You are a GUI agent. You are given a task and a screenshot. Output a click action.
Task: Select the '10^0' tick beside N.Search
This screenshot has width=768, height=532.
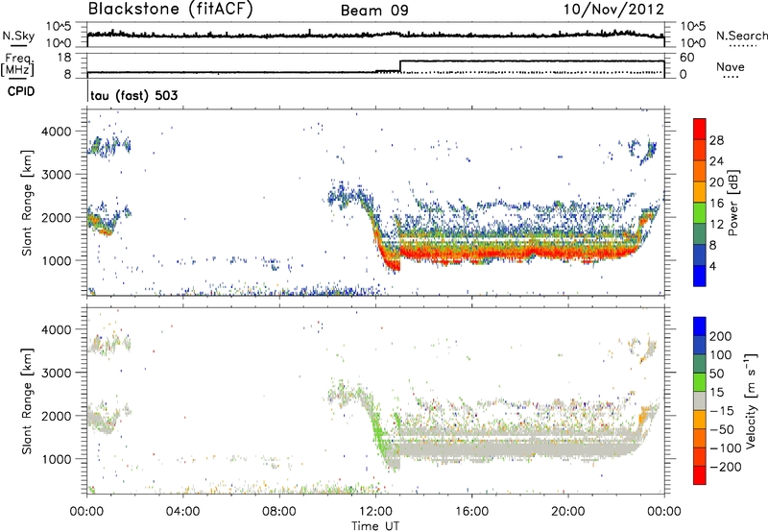coord(692,43)
